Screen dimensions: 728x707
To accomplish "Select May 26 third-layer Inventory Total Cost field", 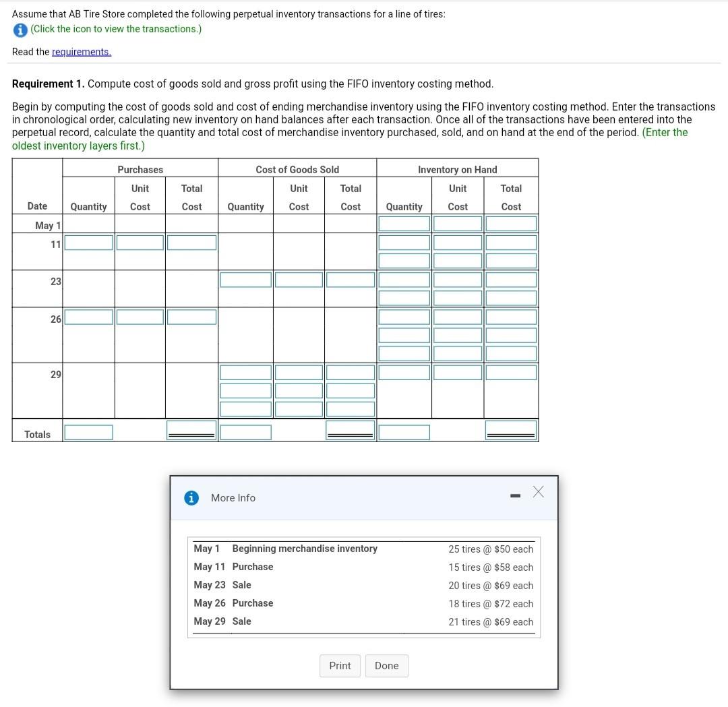I will click(x=511, y=354).
